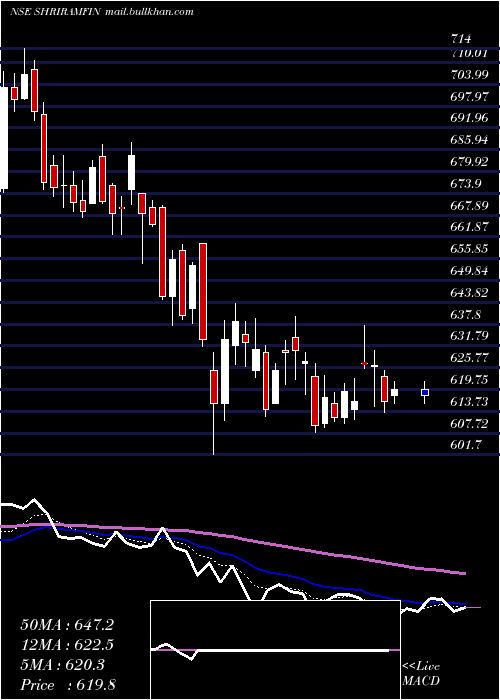Click the 625.77 price axis label
Screen dimensions: 500x700
tap(469, 358)
